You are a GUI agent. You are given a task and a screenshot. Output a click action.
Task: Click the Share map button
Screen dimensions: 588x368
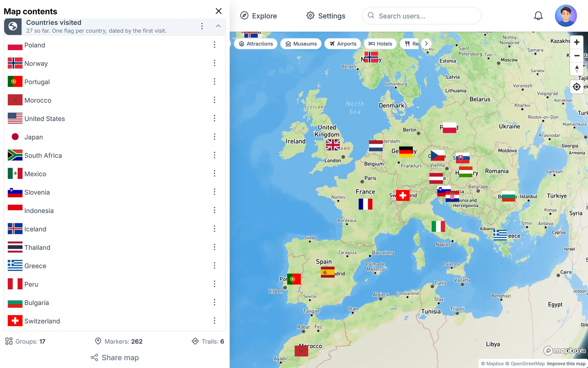click(x=115, y=358)
